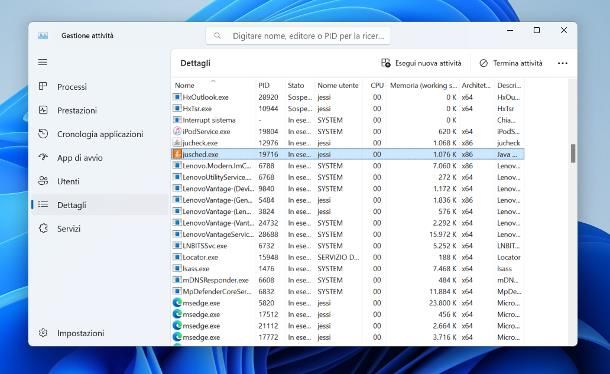Viewport: 610px width, 374px height.
Task: Click the Dettagli list icon
Action: (x=43, y=205)
